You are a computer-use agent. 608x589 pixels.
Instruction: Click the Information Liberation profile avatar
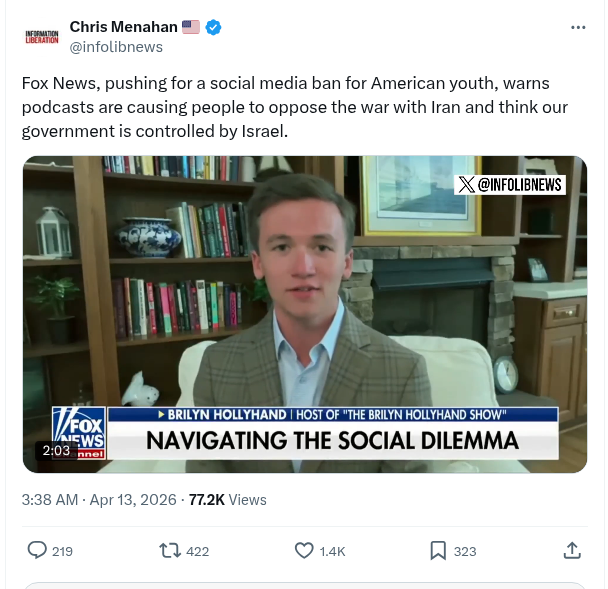click(42, 37)
